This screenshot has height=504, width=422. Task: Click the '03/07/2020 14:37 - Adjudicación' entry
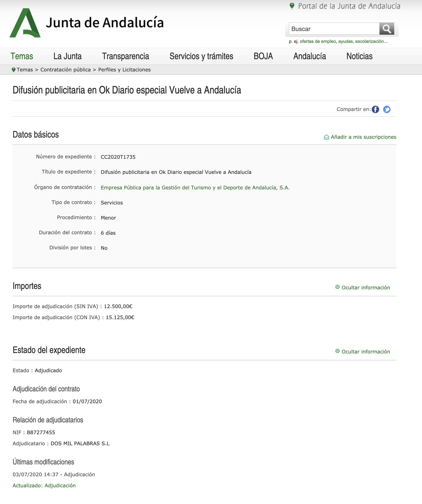point(54,474)
